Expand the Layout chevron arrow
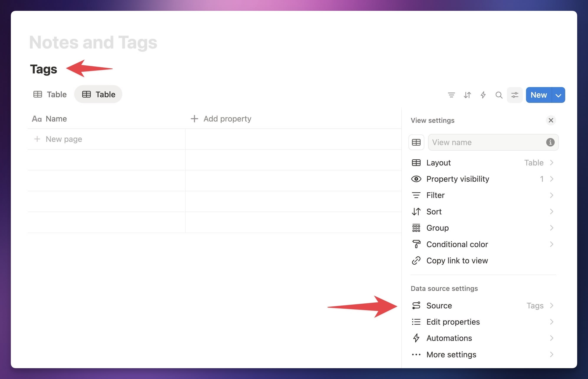588x379 pixels. (552, 163)
